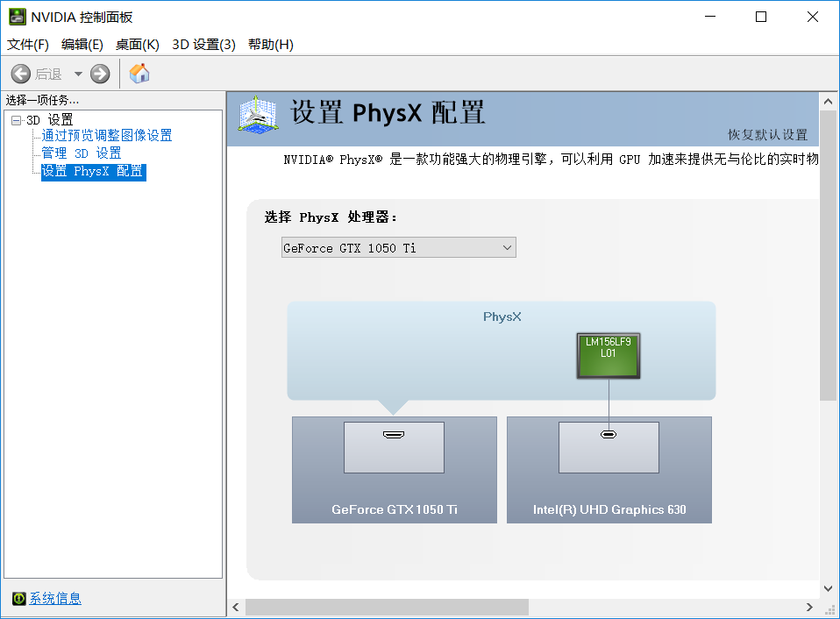Open the 帮助(H) menu

click(x=270, y=45)
